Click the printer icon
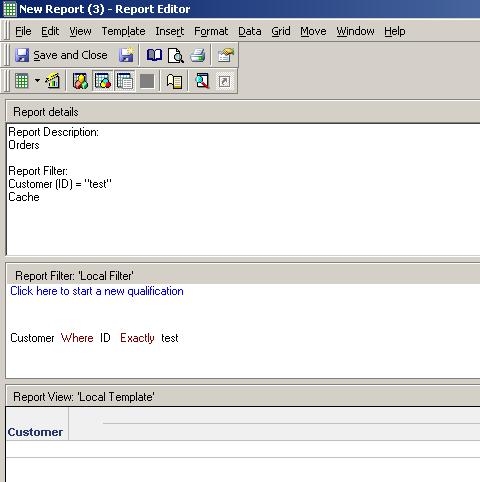Screen dimensions: 480x482 pyautogui.click(x=198, y=55)
